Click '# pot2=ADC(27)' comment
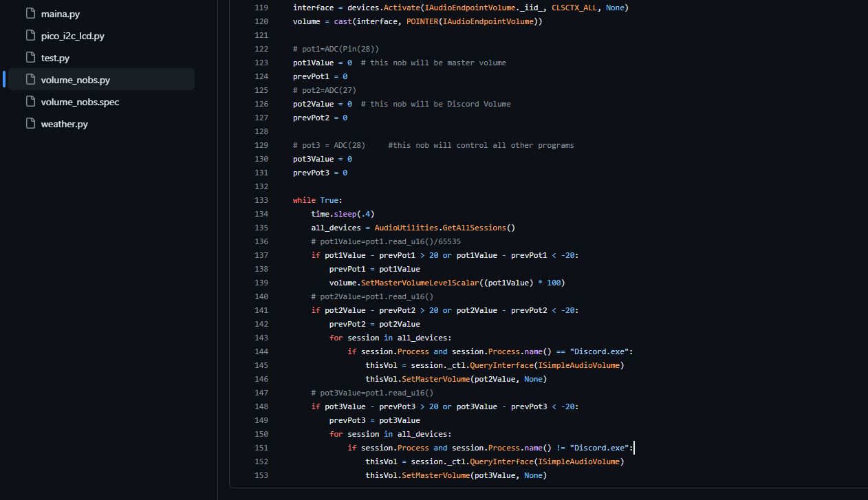The width and height of the screenshot is (868, 500). pos(325,90)
